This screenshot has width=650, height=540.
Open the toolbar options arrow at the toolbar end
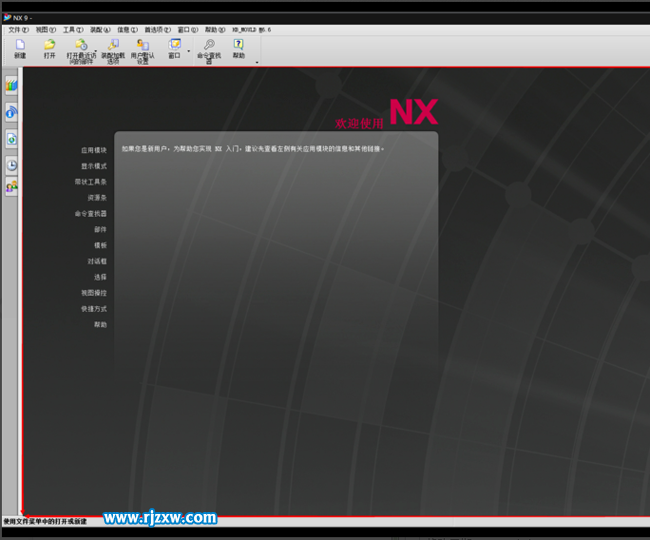pyautogui.click(x=257, y=63)
